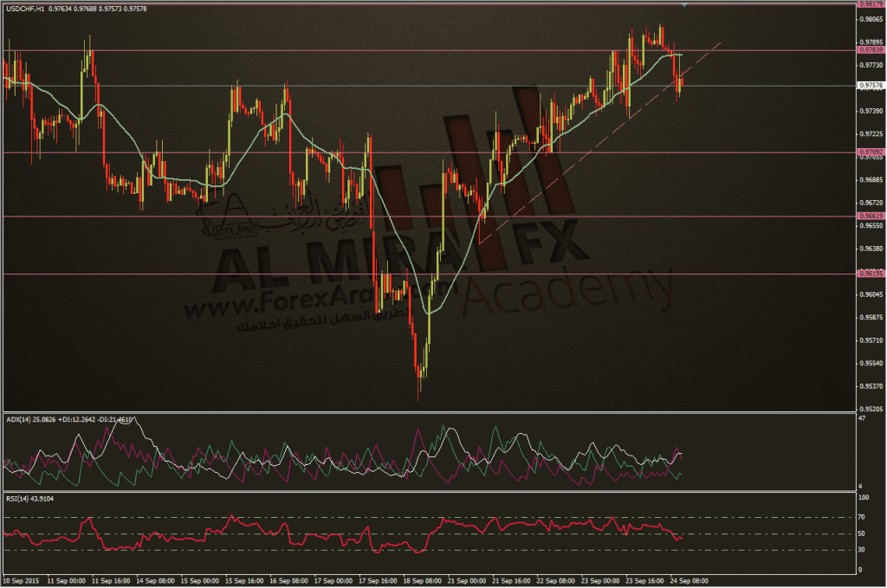Select the 0.96619 horizontal line price tag
This screenshot has width=887, height=588.
[x=871, y=216]
